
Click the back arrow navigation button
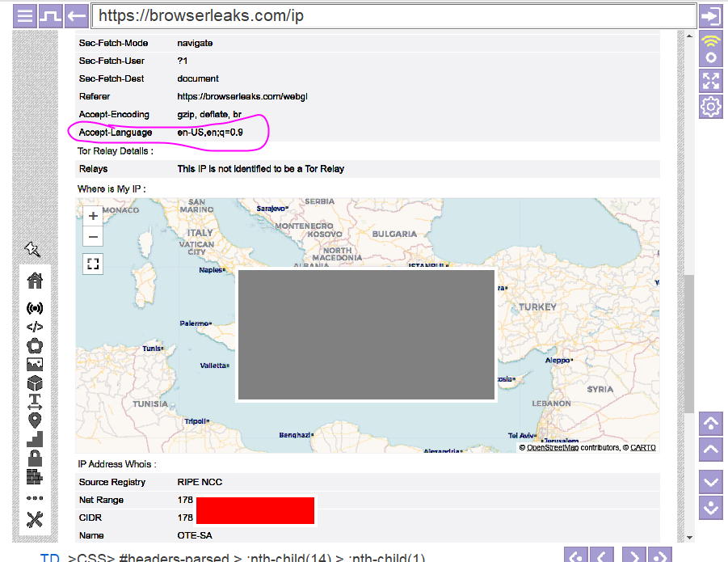[76, 15]
